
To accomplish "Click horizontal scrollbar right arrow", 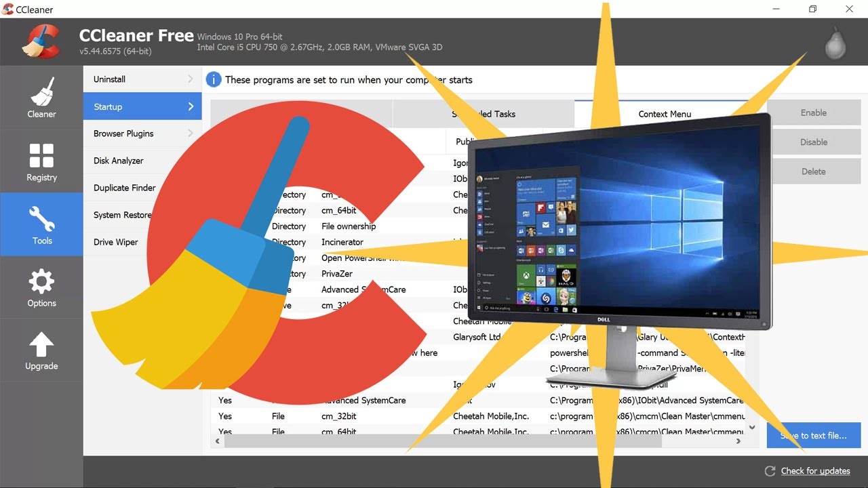I will coord(739,441).
